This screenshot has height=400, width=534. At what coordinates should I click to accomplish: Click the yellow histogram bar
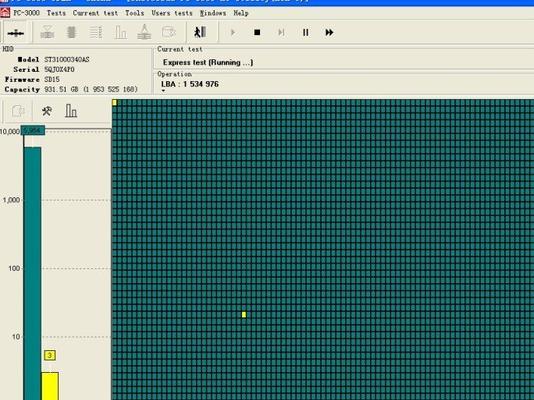50,386
